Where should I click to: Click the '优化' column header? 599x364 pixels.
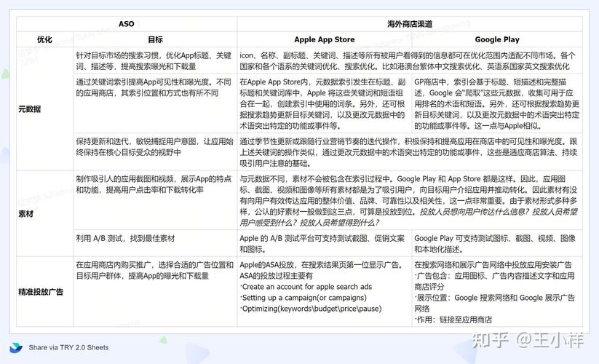[44, 39]
